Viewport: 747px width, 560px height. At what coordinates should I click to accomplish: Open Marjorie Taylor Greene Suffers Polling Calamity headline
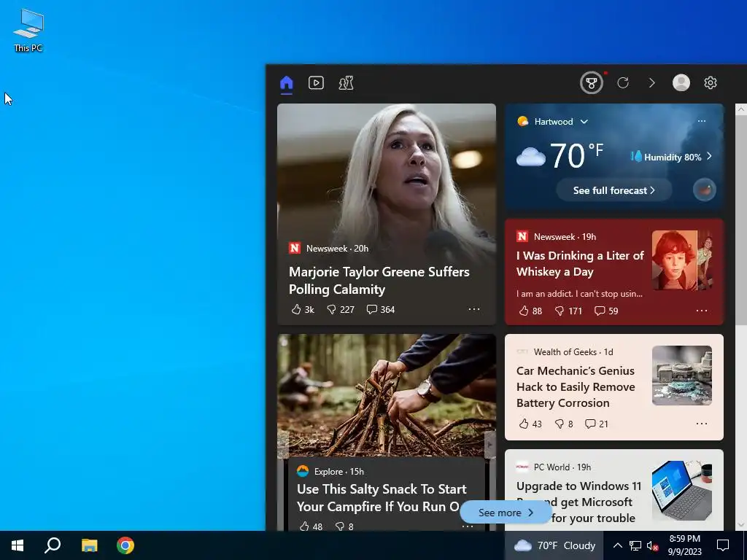click(379, 281)
